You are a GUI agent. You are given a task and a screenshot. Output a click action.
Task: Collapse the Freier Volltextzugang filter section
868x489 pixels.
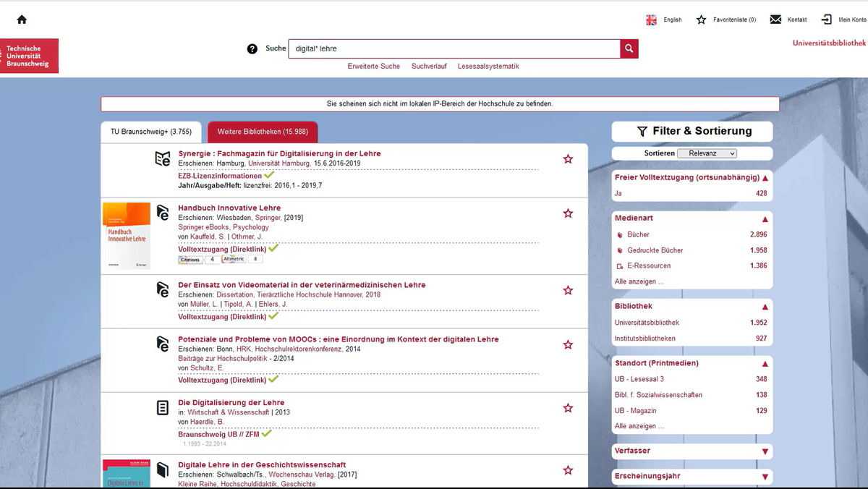click(765, 177)
